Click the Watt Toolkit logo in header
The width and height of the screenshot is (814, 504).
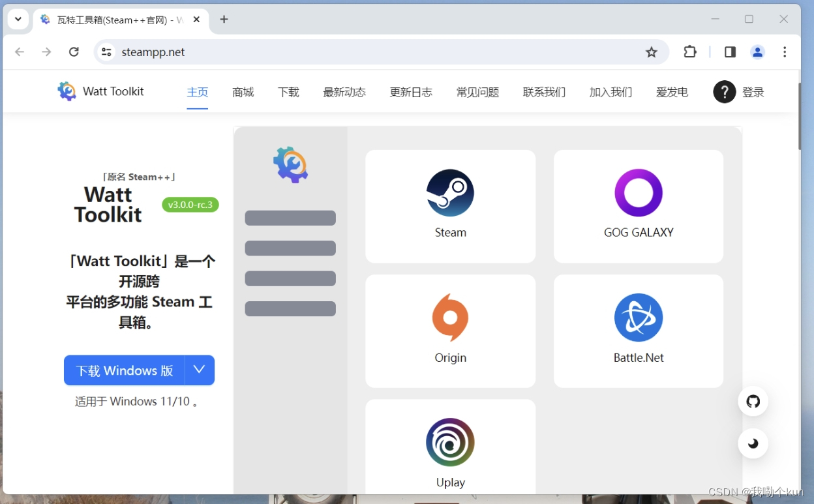67,91
